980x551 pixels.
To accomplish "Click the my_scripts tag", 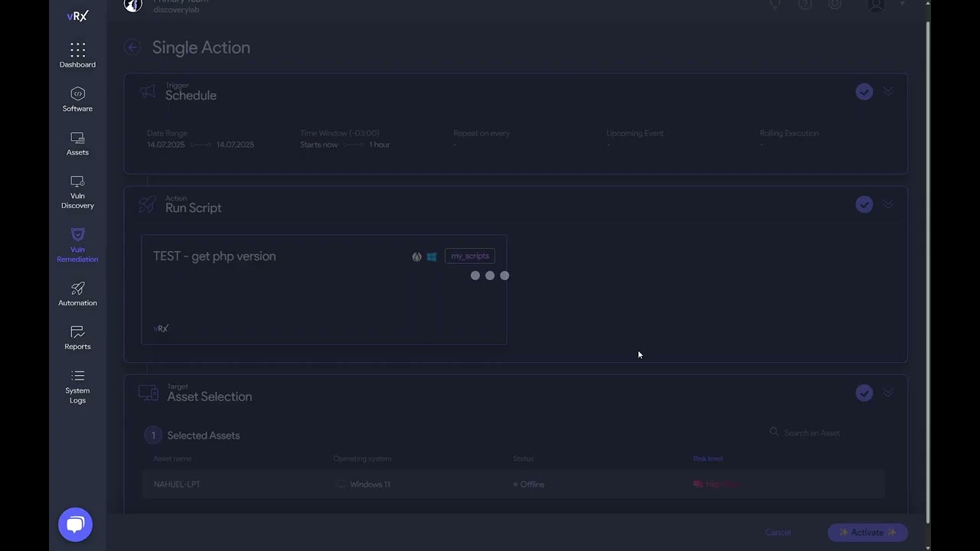I will (470, 256).
